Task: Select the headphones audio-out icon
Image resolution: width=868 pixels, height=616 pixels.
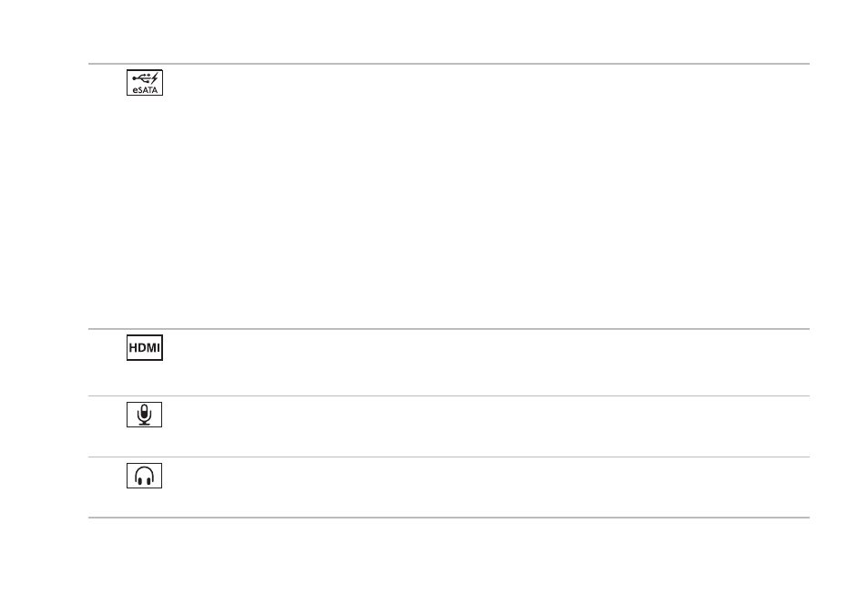Action: [145, 476]
